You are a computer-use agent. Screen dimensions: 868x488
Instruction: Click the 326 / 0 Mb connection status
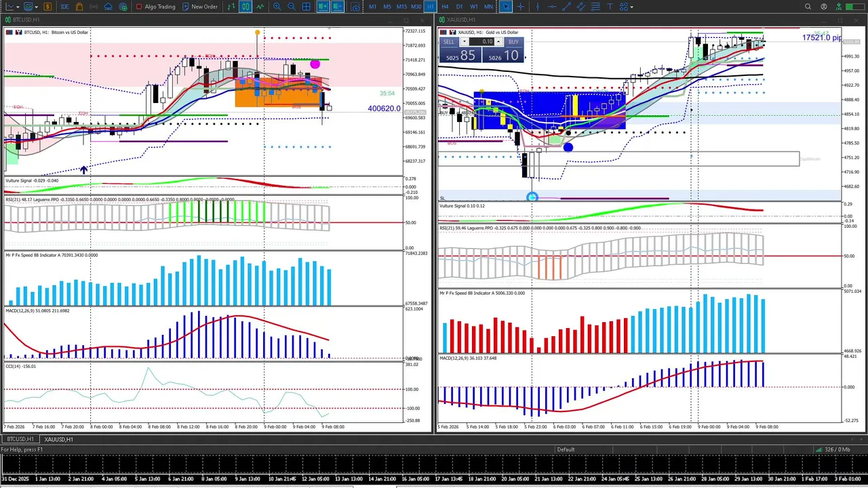click(833, 449)
